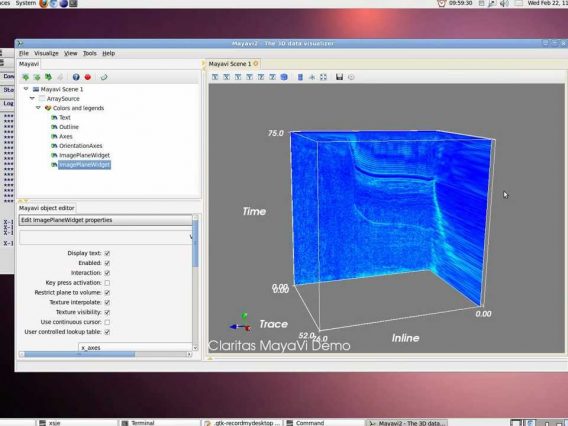Screen dimensions: 568x426
Task: Set view along negative Z axis
Action: (x=272, y=77)
